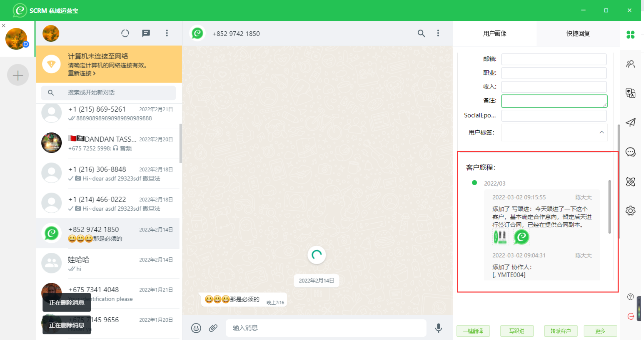Open the translation icon in right sidebar
This screenshot has width=644, height=340.
pyautogui.click(x=630, y=93)
